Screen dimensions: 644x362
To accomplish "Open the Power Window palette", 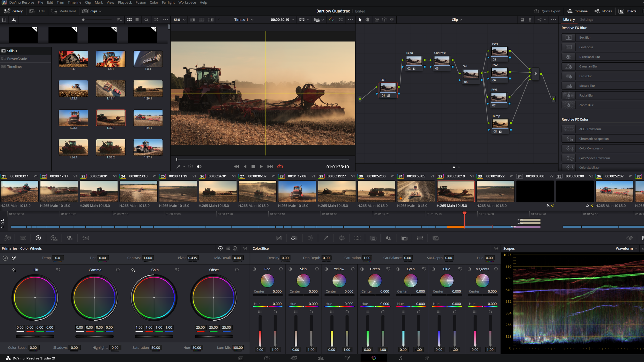I will pyautogui.click(x=342, y=238).
